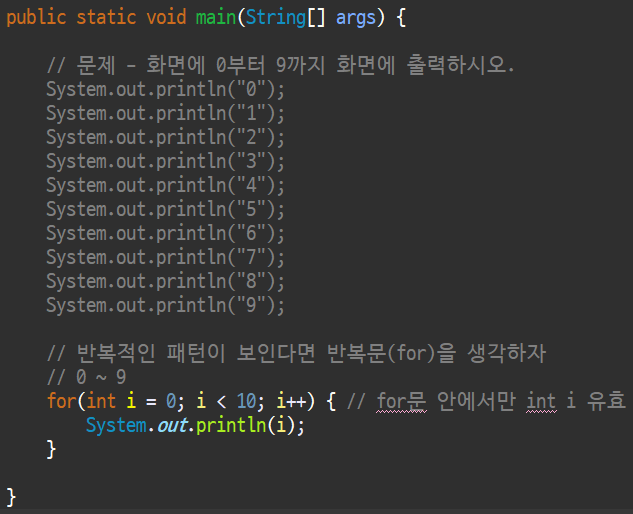
Task: Click the 'String' type in main signature
Action: 276,18
